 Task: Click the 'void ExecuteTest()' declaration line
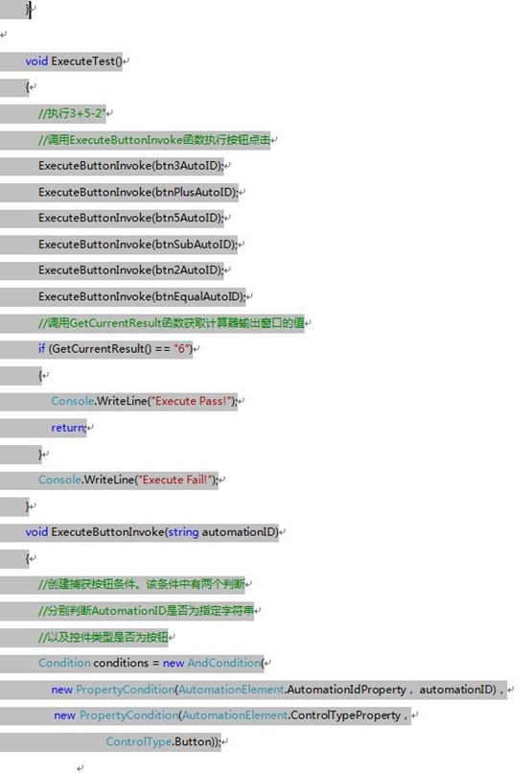tap(74, 61)
